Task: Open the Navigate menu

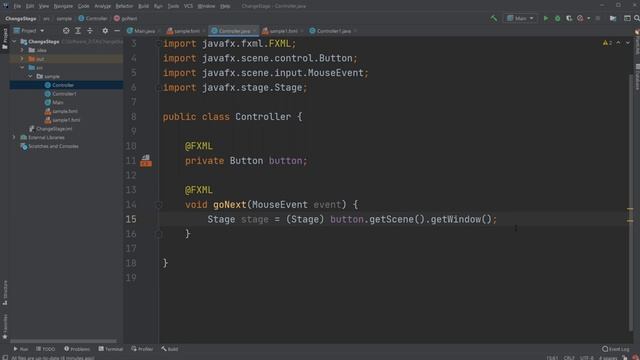Action: 63,6
